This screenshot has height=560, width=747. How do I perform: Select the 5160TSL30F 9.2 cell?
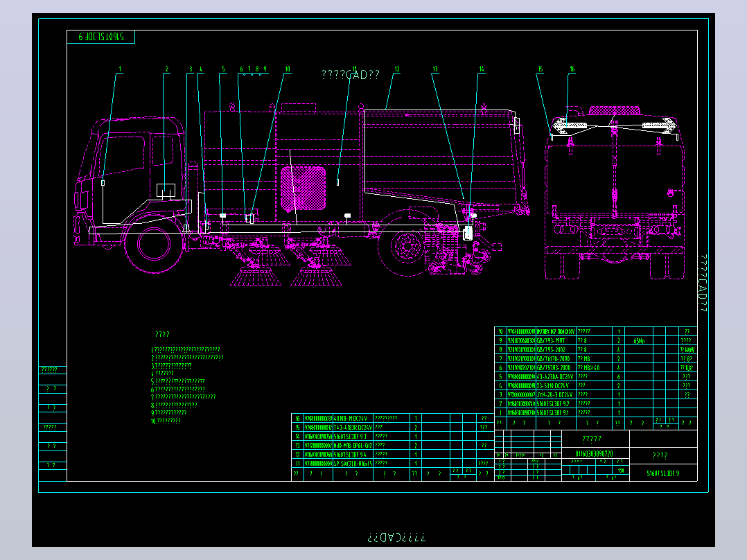pyautogui.click(x=556, y=403)
